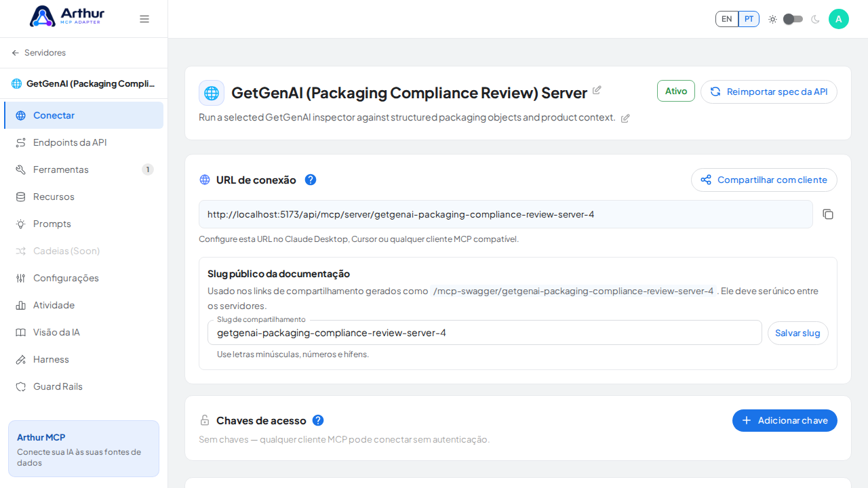Viewport: 868px width, 488px height.
Task: Click the Slug de compartilhamento input field
Action: (485, 333)
